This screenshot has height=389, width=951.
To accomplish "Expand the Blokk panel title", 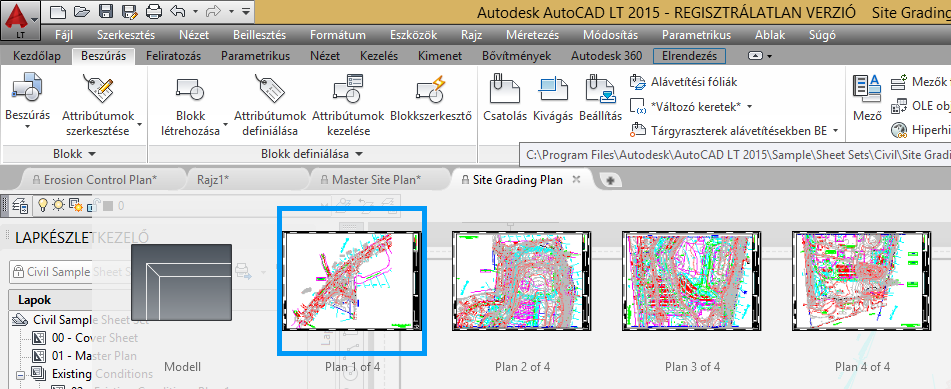I will (74, 154).
